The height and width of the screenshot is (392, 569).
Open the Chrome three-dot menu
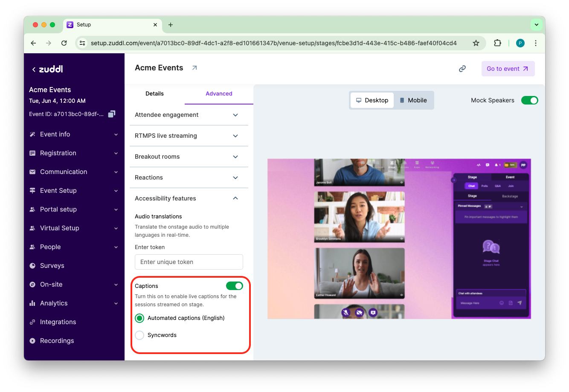point(536,43)
